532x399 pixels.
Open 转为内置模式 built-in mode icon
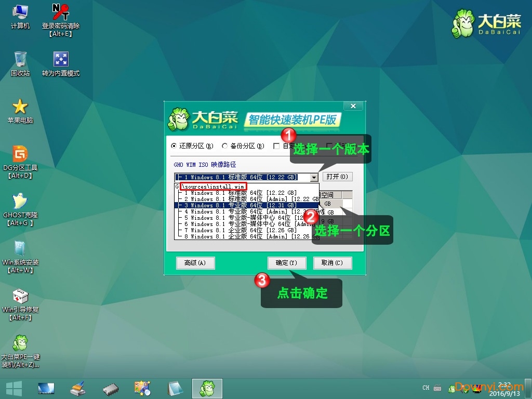[x=61, y=58]
